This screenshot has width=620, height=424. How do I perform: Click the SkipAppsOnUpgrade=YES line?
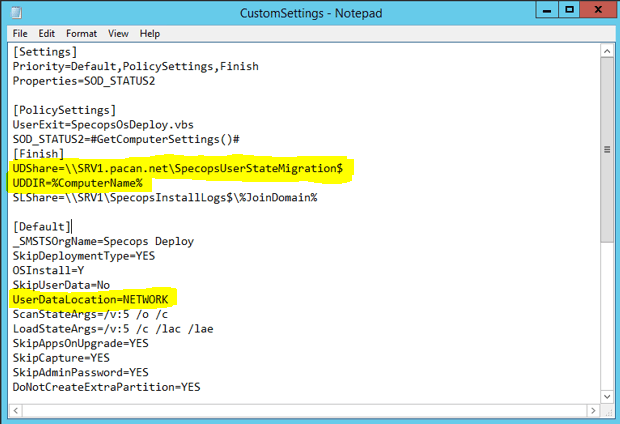pyautogui.click(x=81, y=343)
